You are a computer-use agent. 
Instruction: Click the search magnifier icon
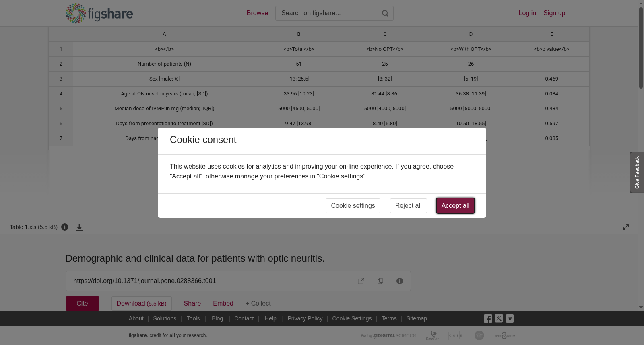tap(385, 13)
